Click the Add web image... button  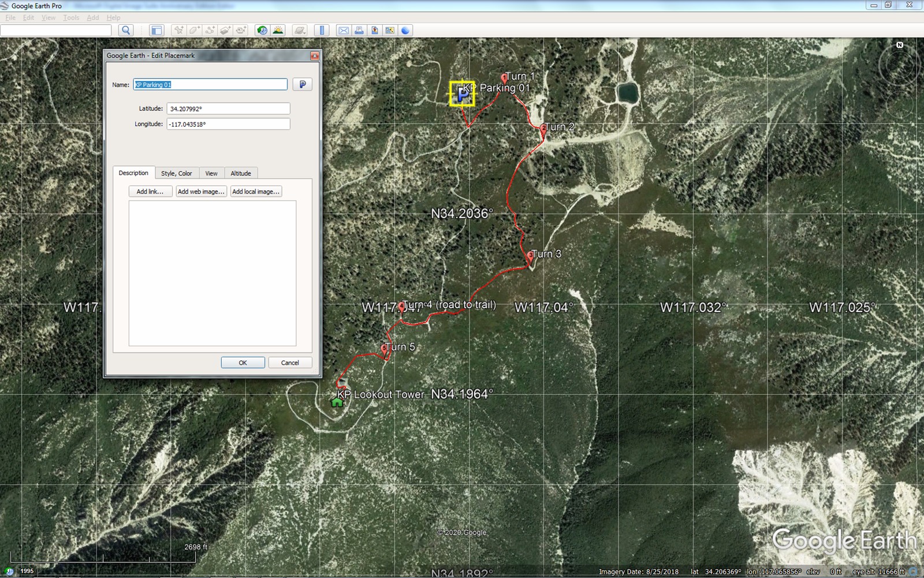point(201,191)
